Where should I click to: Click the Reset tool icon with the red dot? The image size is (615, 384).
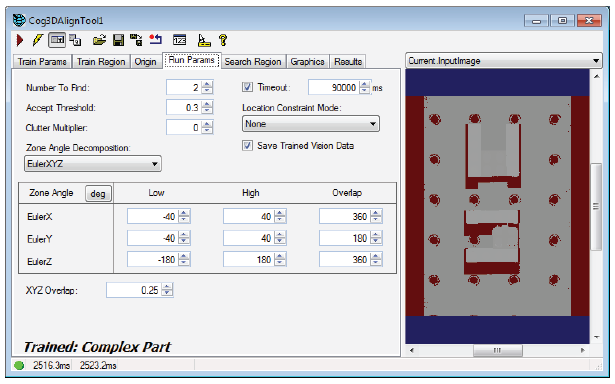156,40
